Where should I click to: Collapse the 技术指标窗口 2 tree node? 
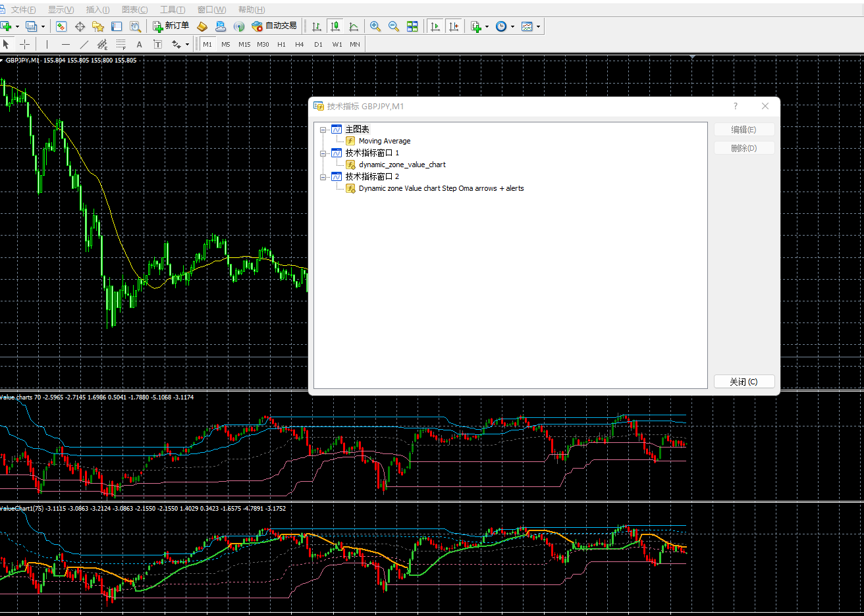(323, 177)
